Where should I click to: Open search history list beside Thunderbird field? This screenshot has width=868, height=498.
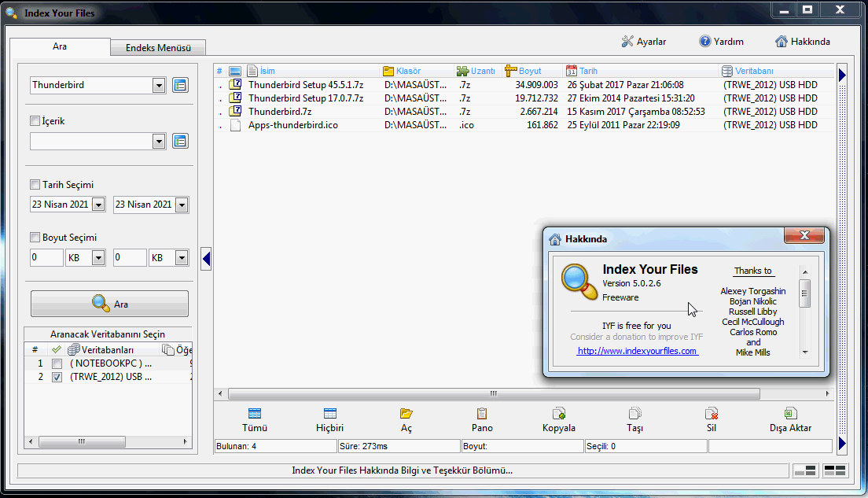point(180,85)
